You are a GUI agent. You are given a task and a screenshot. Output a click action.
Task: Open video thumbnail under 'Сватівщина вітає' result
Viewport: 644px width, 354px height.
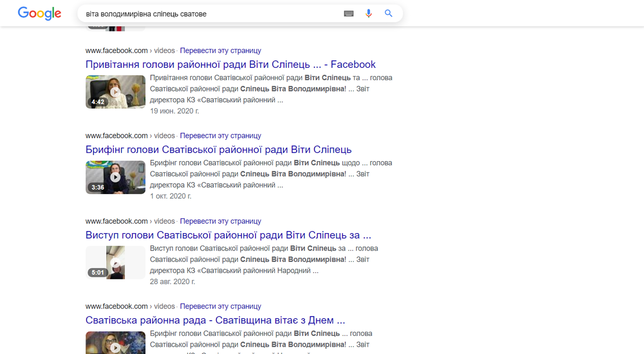point(115,343)
